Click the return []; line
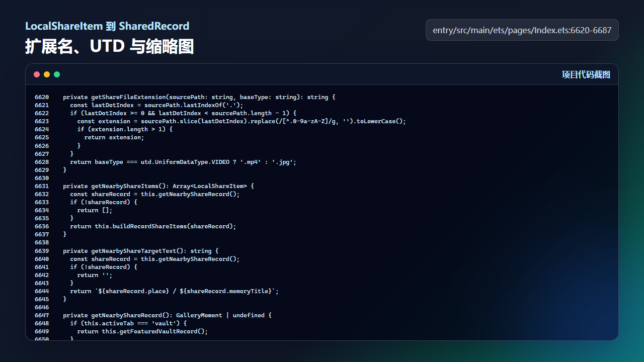 95,210
